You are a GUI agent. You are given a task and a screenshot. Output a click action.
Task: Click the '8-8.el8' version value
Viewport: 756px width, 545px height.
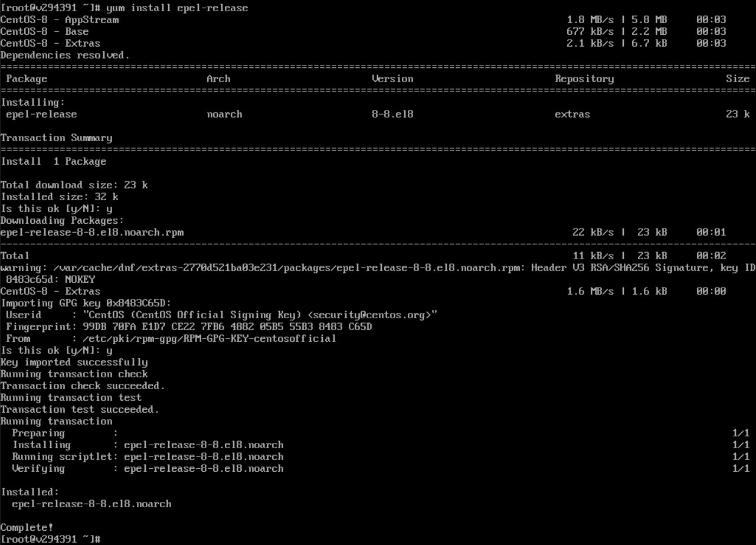coord(392,114)
